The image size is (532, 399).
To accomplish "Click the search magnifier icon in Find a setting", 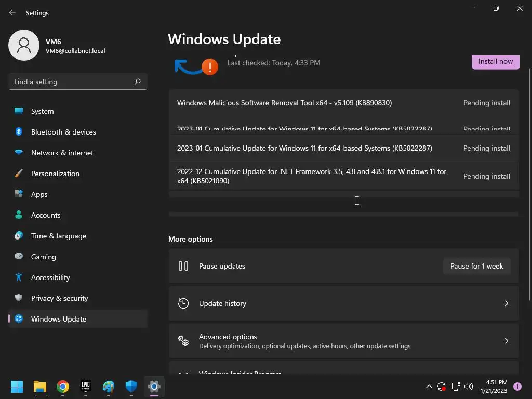I will coord(138,82).
